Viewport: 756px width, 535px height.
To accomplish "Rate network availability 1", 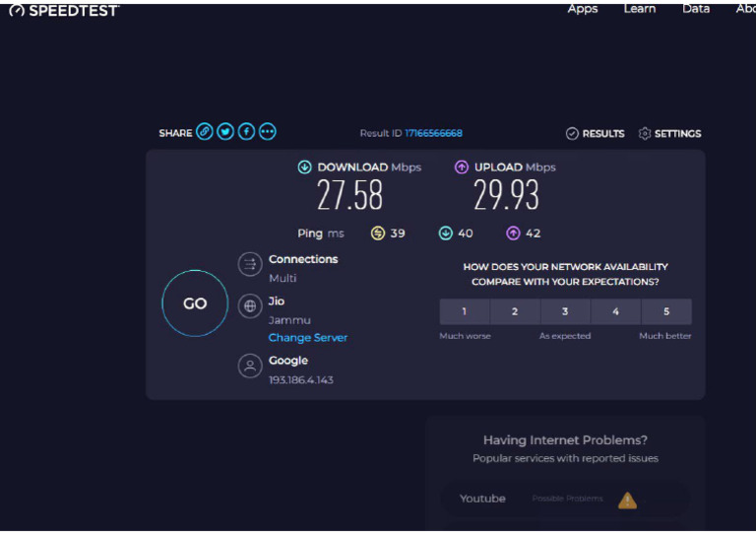I will [465, 311].
